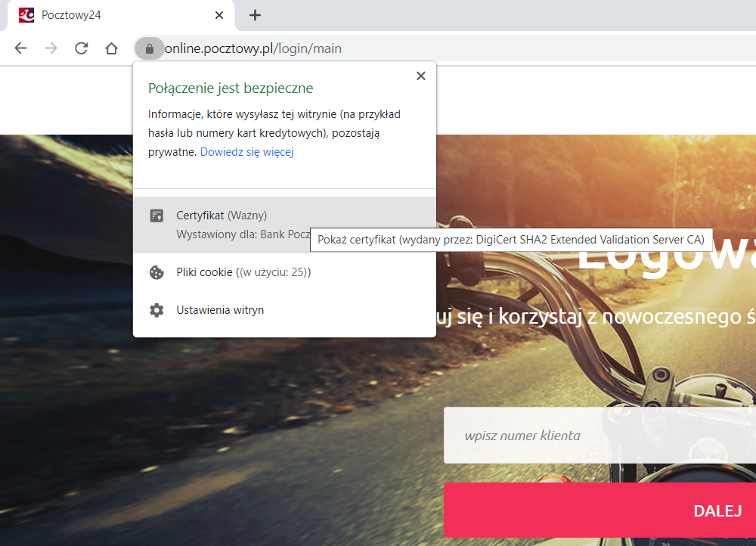Click the Pocztowy24 tab favicon
Viewport: 756px width, 546px height.
(x=26, y=15)
